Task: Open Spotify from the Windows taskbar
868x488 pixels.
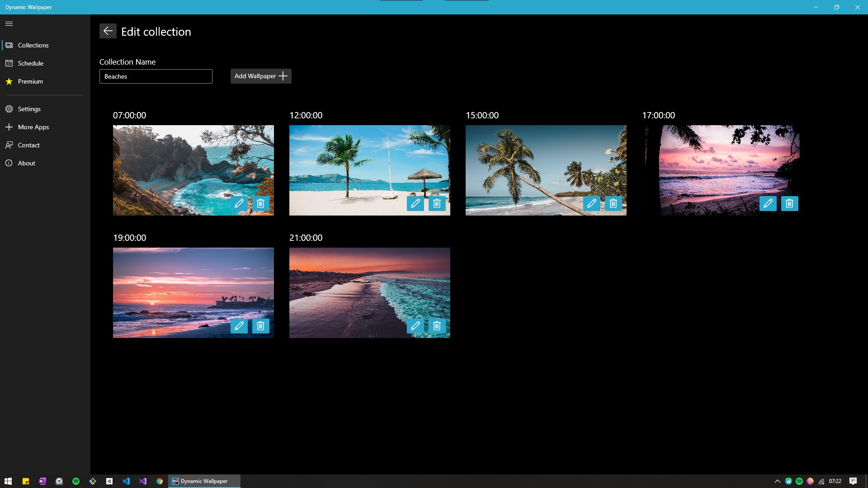Action: click(76, 481)
